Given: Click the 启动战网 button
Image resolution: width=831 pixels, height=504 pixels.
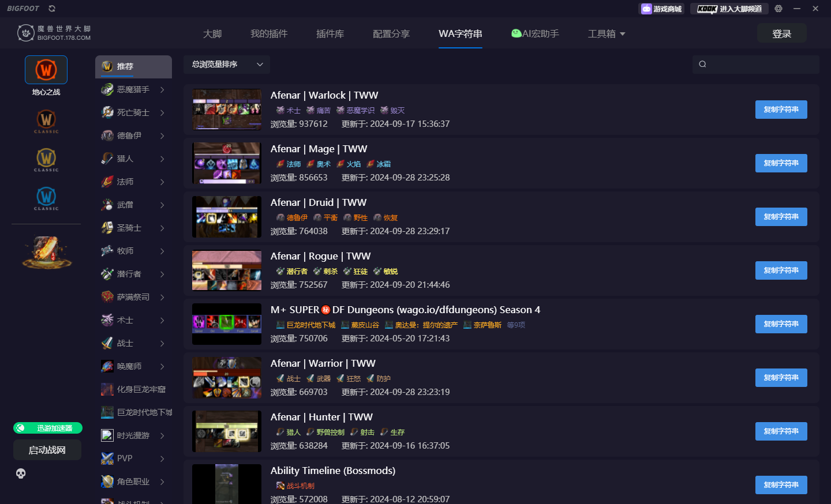Looking at the screenshot, I should [47, 450].
